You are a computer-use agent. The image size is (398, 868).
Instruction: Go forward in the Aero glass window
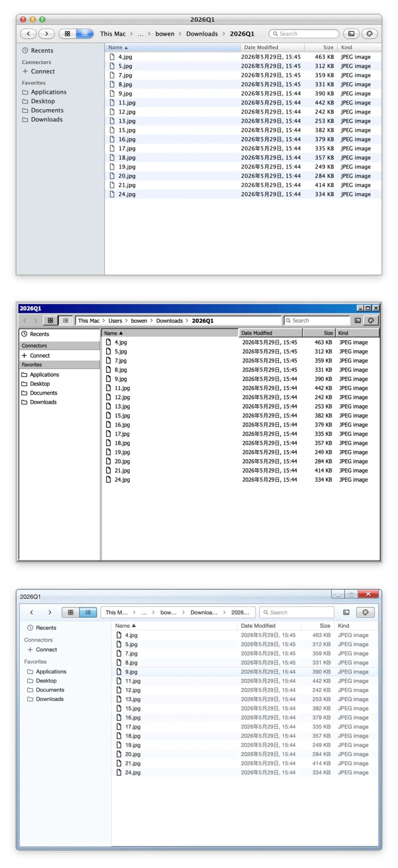point(50,612)
